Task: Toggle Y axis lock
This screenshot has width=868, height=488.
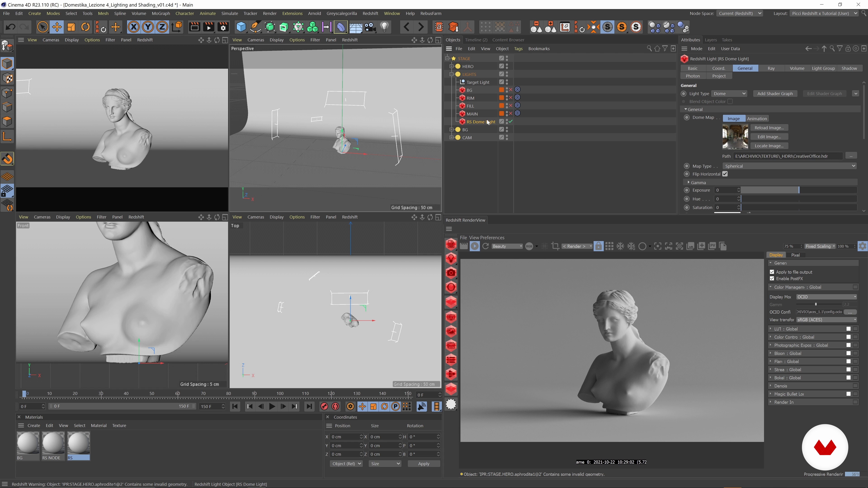Action: click(148, 27)
